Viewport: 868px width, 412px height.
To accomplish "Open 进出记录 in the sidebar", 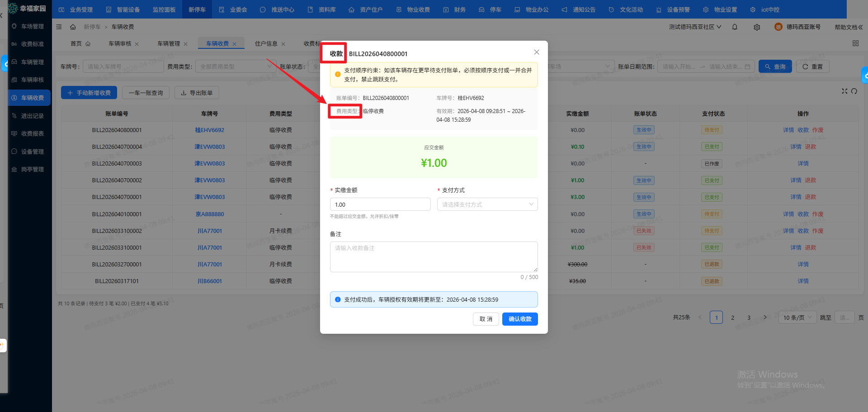I will [32, 116].
